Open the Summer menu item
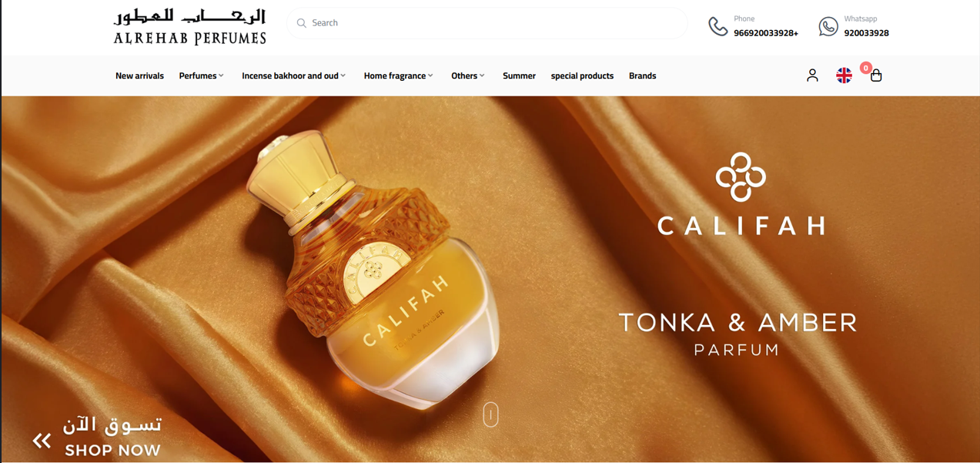 coord(519,75)
